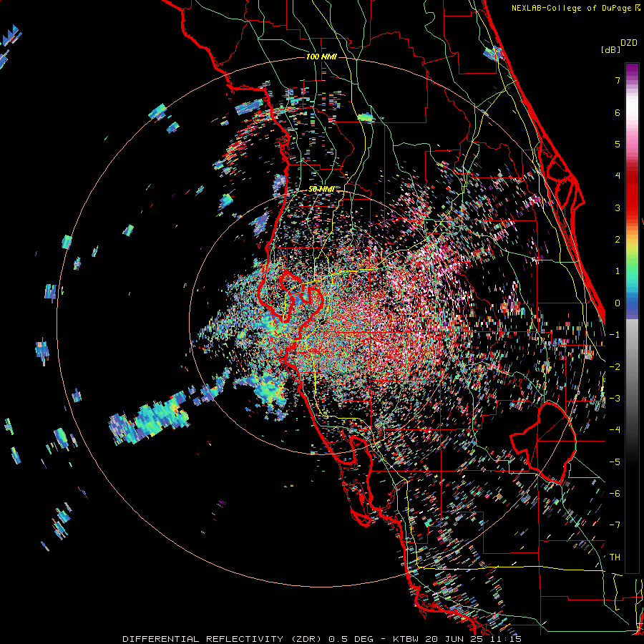Screen dimensions: 644x644
Task: Click the Differential Reflectivity caption text
Action: [x=321, y=639]
